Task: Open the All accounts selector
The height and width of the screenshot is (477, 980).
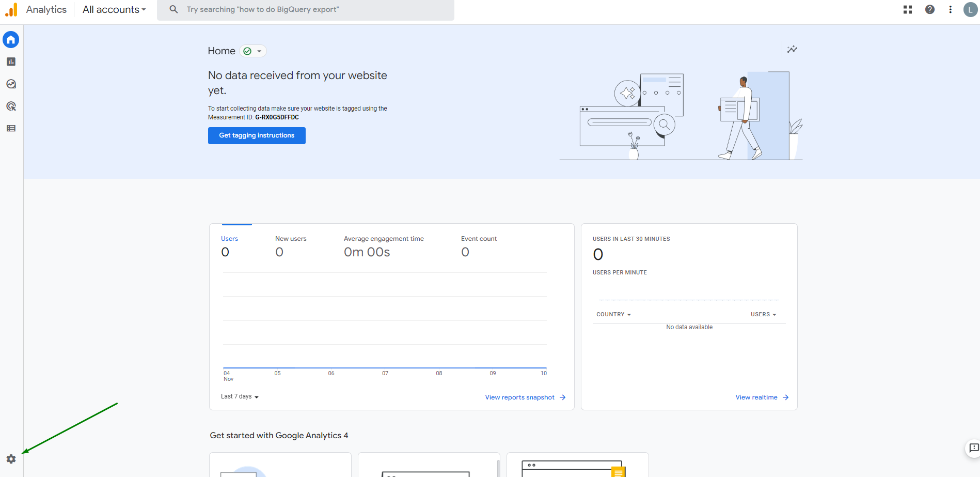Action: point(114,9)
